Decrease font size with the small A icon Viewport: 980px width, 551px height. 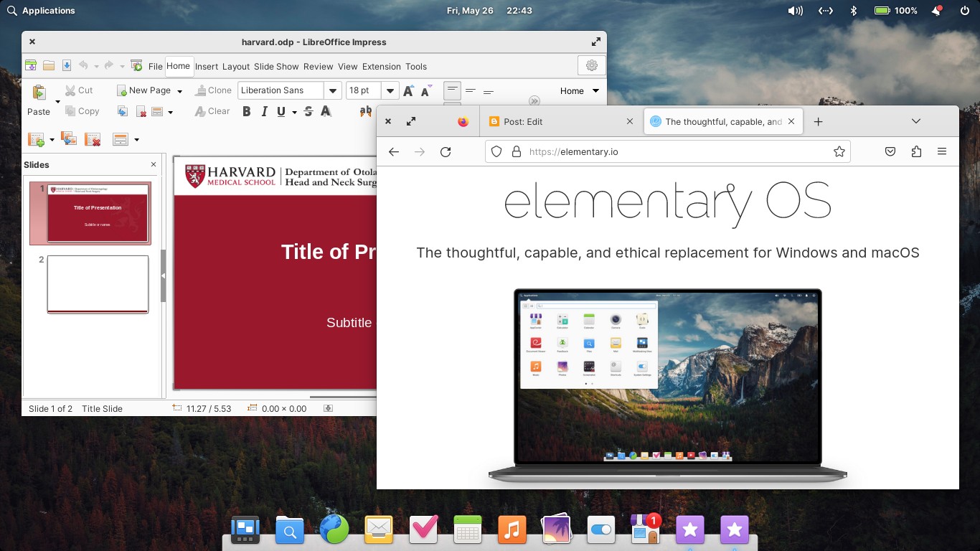(x=426, y=90)
